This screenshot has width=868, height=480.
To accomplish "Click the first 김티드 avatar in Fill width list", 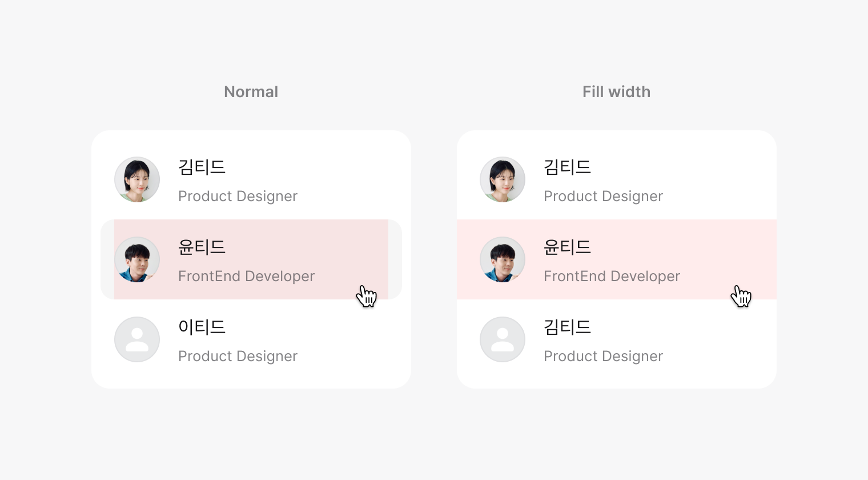I will [x=503, y=179].
